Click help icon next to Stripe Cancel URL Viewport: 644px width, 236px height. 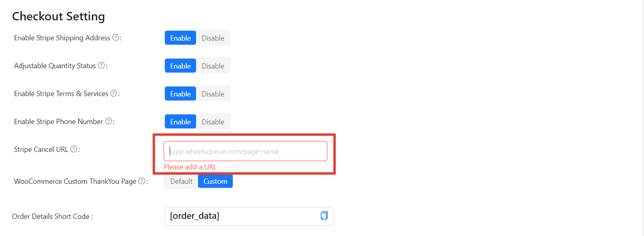pos(74,149)
